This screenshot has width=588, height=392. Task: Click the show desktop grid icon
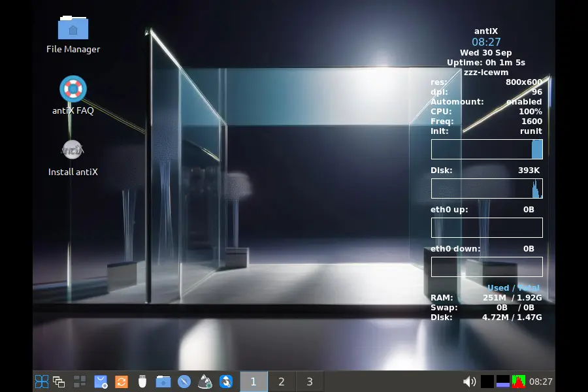tap(80, 382)
